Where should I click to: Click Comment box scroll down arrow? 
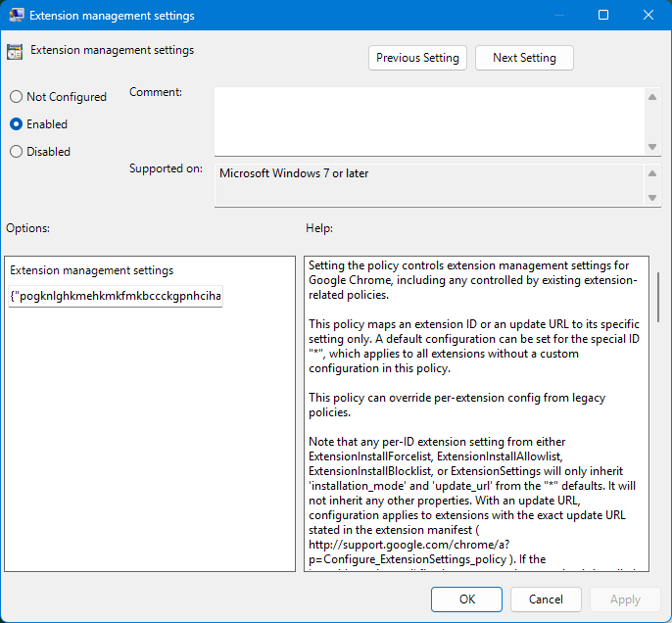pos(652,147)
